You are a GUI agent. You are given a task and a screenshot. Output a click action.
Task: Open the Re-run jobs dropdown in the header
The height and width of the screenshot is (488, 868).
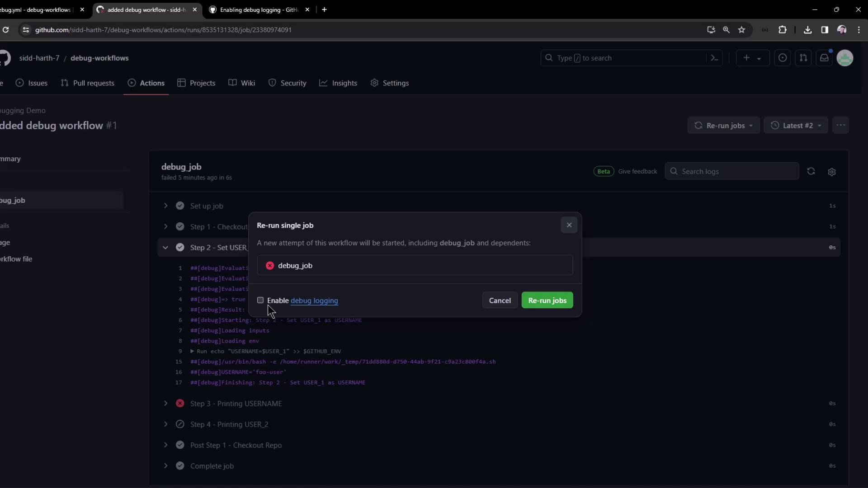[x=723, y=126]
